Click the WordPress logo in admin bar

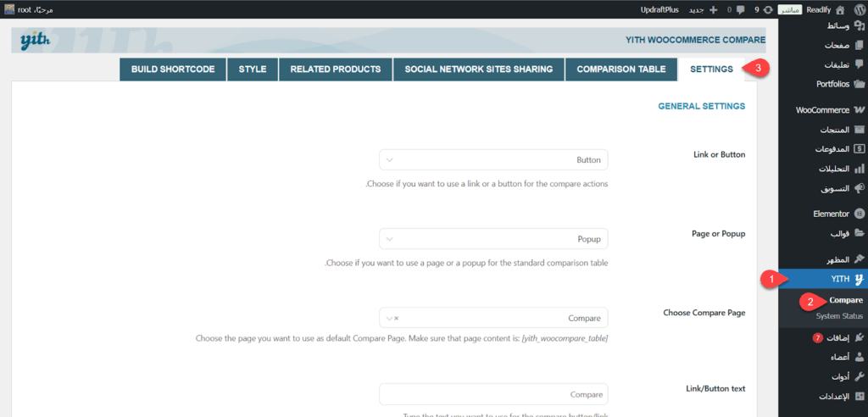click(856, 9)
